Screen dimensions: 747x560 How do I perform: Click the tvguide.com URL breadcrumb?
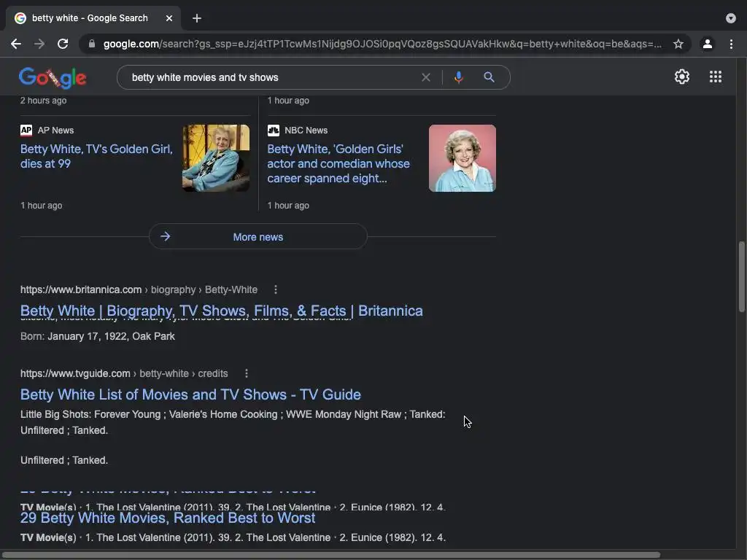[x=124, y=373]
